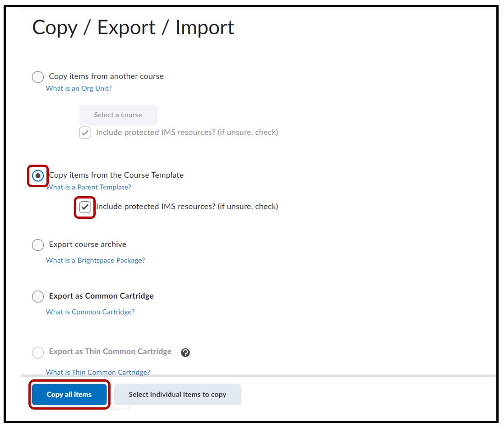Viewport: 504px width, 429px height.
Task: Select 'Export as Thin Common Cartridge' radio
Action: (38, 352)
